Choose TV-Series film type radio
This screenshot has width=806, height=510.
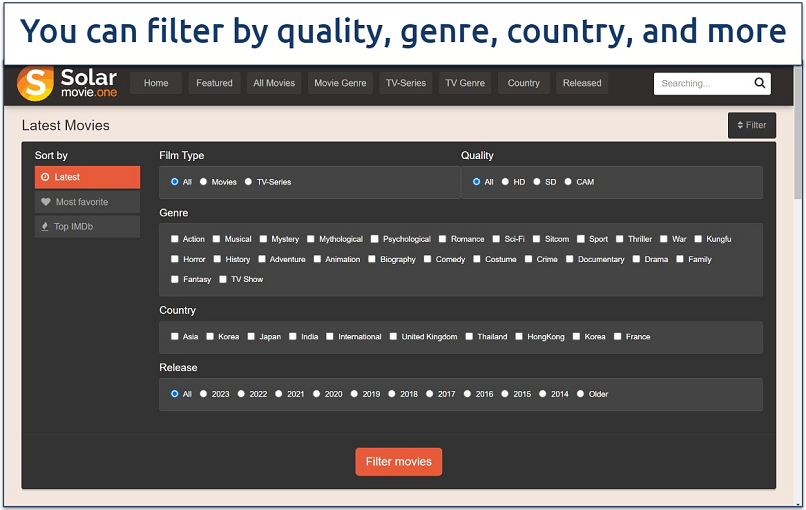(249, 182)
